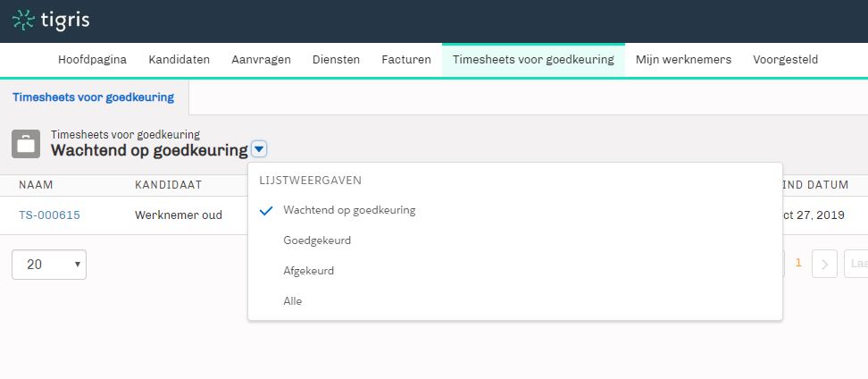Select the blue Timesheets voor goedkeuring subtab

93,97
